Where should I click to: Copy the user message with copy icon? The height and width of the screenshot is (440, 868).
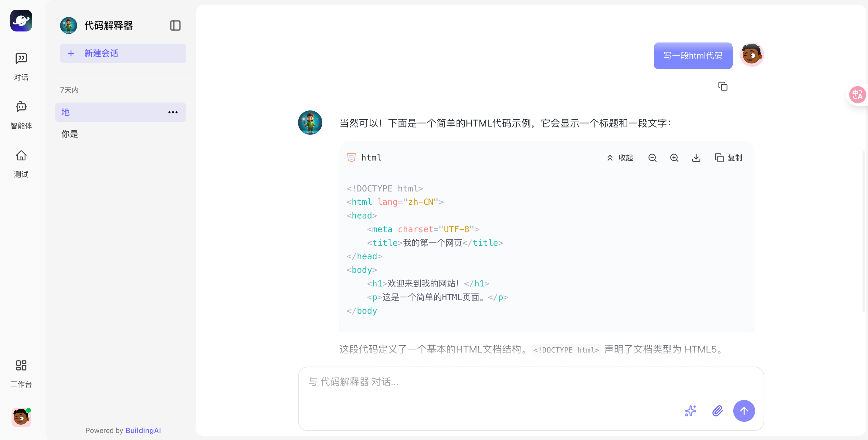tap(722, 86)
